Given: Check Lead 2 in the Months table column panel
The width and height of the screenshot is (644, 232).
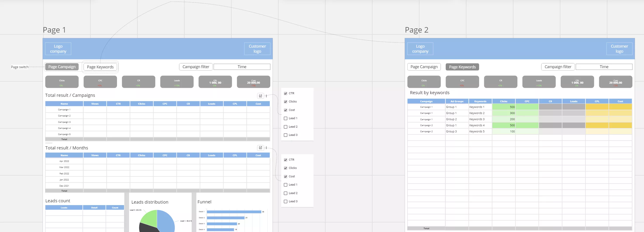Looking at the screenshot, I should (x=286, y=193).
